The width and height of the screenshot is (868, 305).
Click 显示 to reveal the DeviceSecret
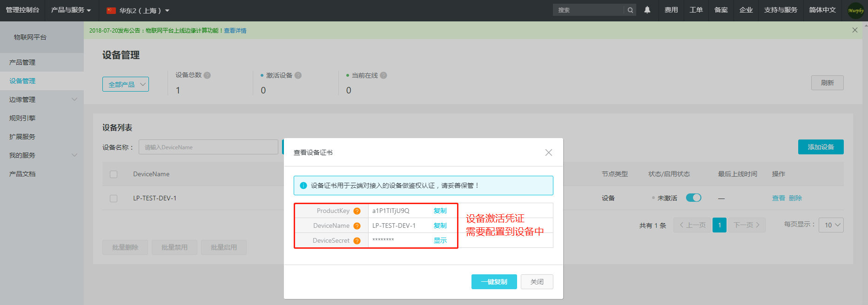(440, 240)
